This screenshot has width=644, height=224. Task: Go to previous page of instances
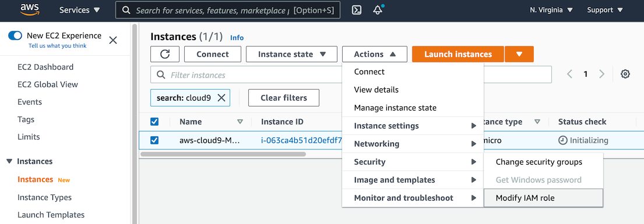[569, 74]
